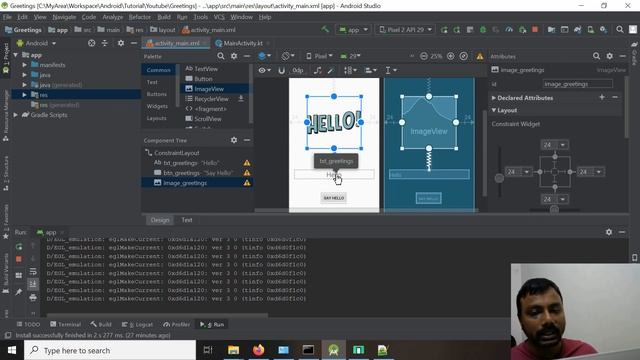Click the Windows Start button
The width and height of the screenshot is (640, 360).
pos(12,350)
